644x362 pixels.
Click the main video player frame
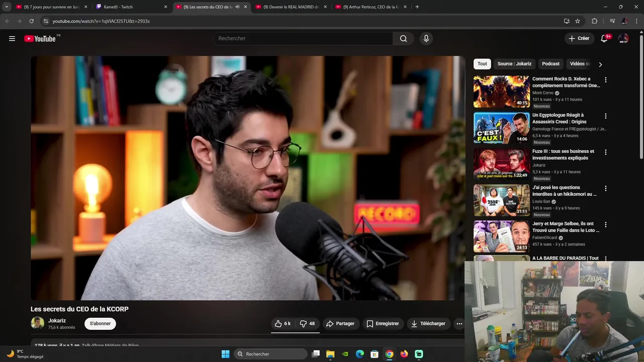pos(248,178)
